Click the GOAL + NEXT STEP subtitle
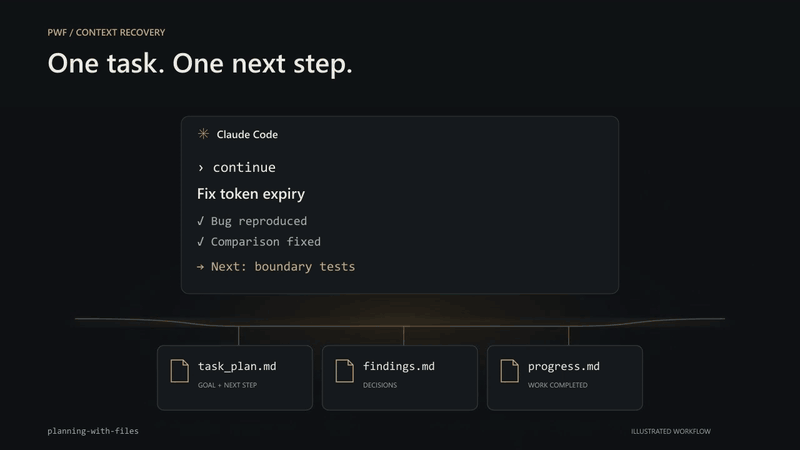 pyautogui.click(x=228, y=385)
